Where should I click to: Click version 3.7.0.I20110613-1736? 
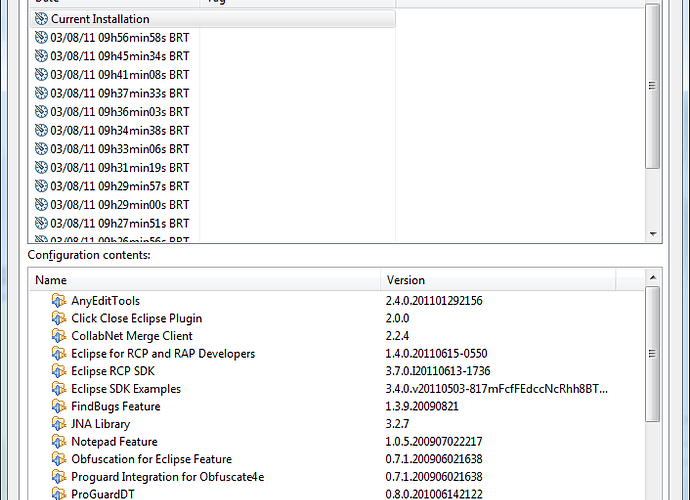pos(438,371)
